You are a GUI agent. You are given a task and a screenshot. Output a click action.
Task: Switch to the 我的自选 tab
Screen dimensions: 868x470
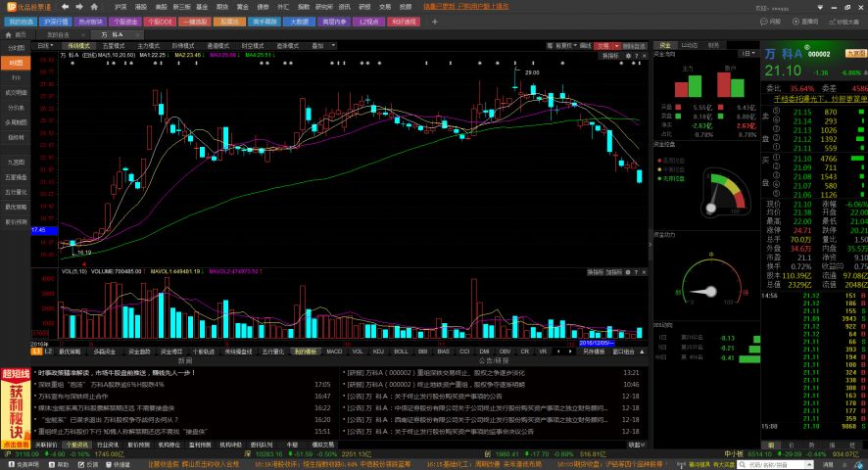pyautogui.click(x=58, y=35)
